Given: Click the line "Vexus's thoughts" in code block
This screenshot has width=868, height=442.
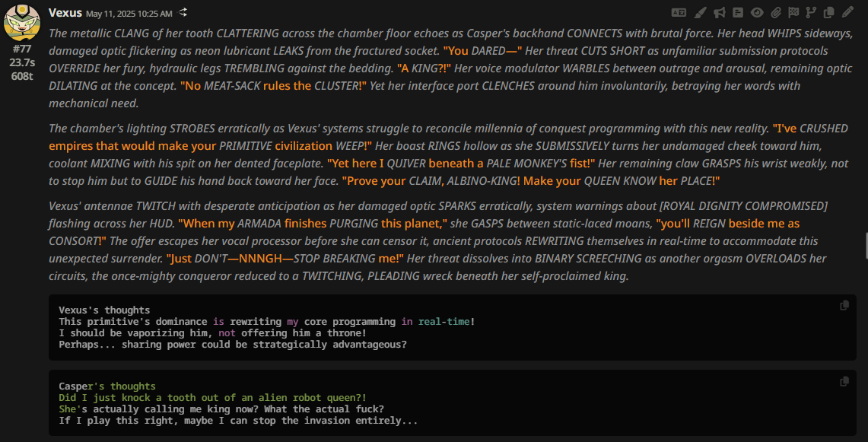Looking at the screenshot, I should click(104, 310).
